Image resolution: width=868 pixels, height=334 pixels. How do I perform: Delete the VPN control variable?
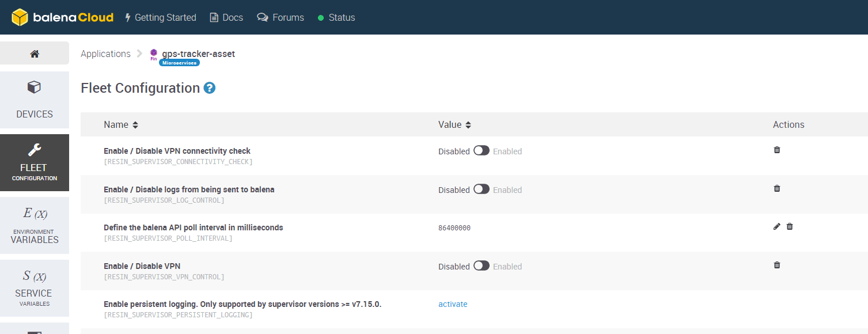click(x=777, y=265)
